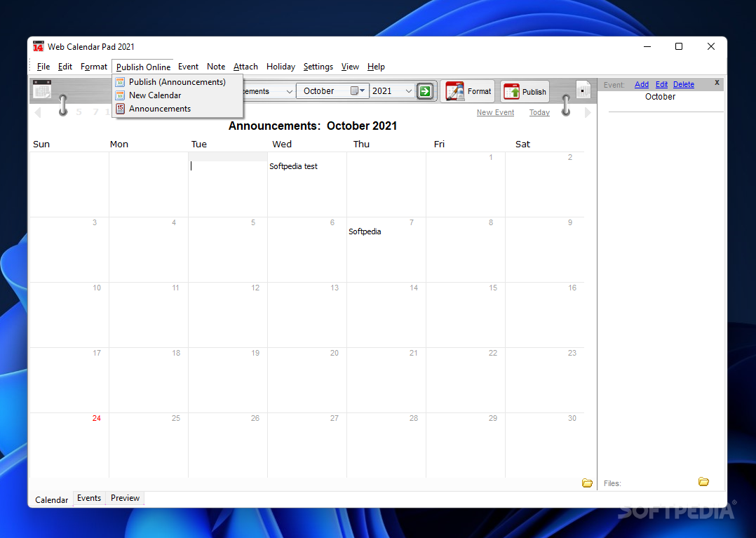Open the File menu

tap(43, 67)
